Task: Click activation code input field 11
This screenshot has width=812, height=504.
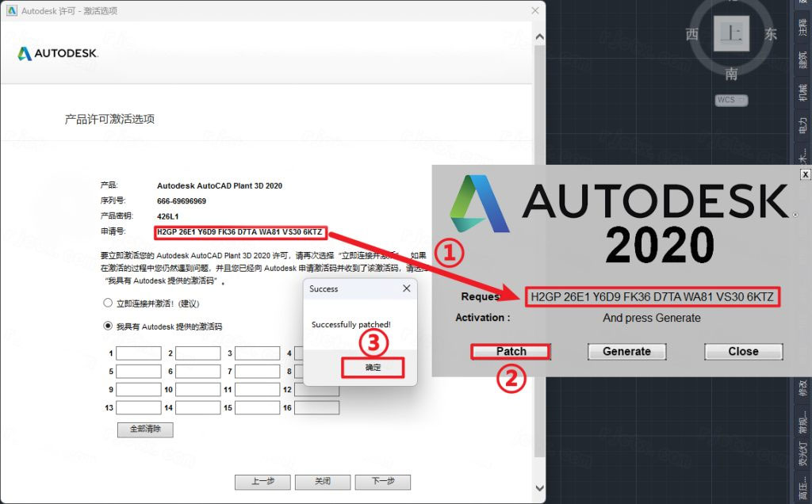Action: tap(258, 389)
